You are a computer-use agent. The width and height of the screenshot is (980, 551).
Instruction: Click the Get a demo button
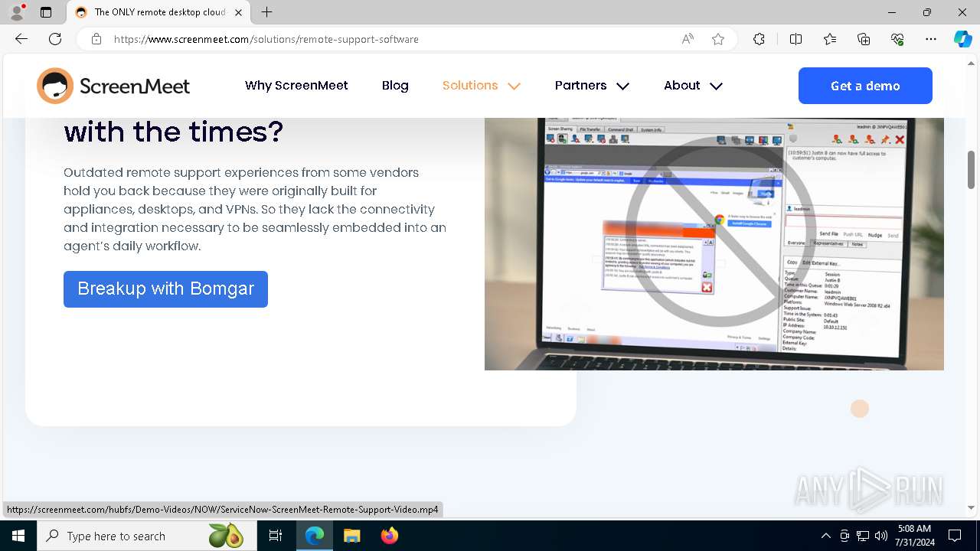(x=865, y=86)
